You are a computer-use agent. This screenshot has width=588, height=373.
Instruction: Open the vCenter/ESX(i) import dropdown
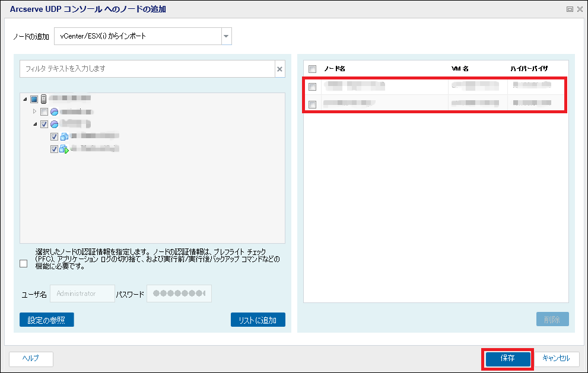[225, 36]
